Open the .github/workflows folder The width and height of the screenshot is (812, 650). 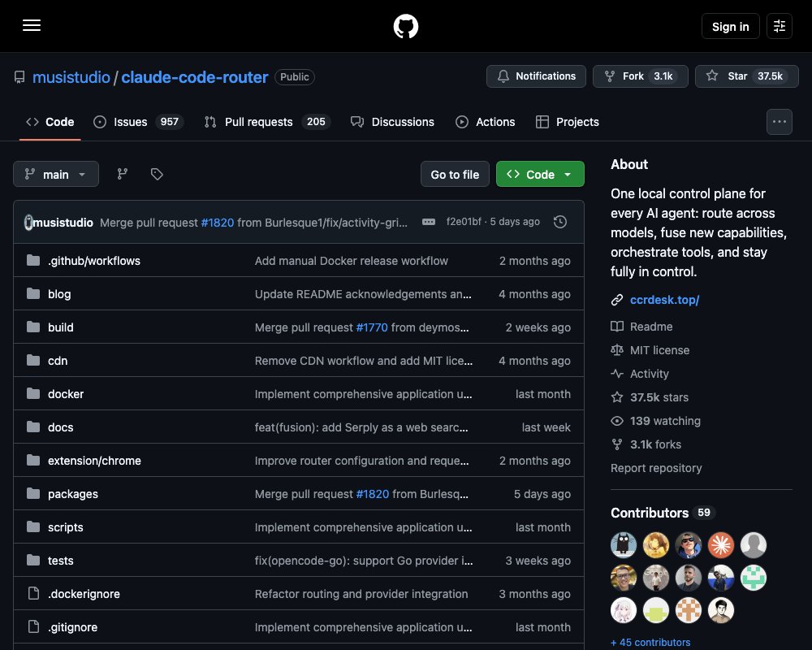coord(93,261)
